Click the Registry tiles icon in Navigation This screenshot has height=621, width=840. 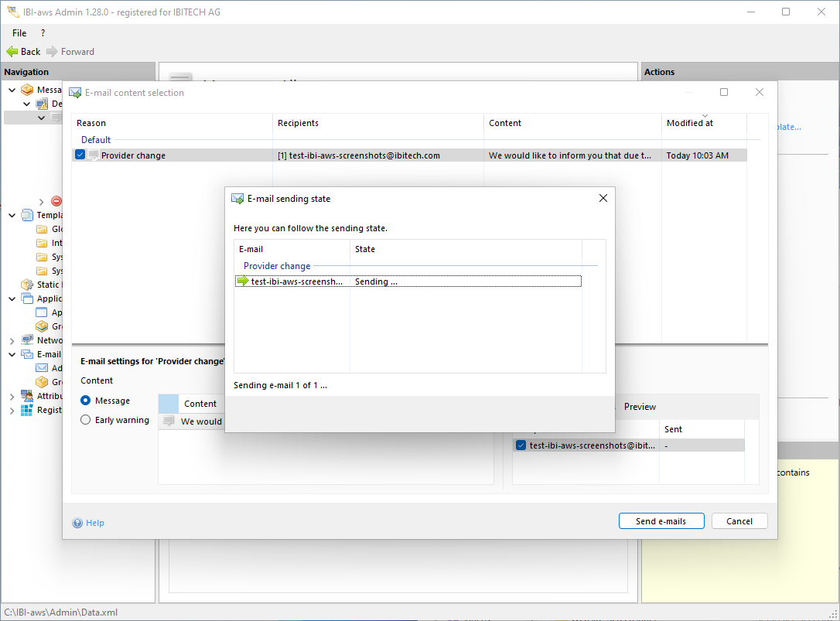[x=27, y=410]
